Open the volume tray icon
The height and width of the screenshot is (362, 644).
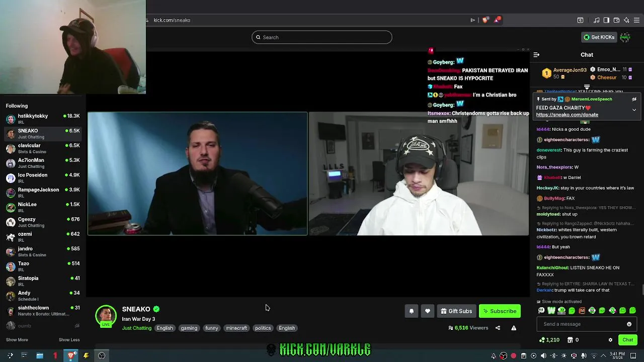543,356
